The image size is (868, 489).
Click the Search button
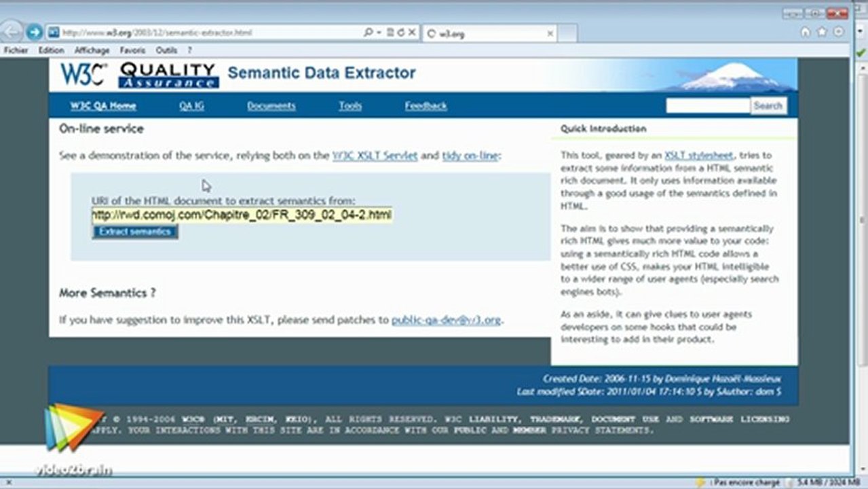pos(768,106)
